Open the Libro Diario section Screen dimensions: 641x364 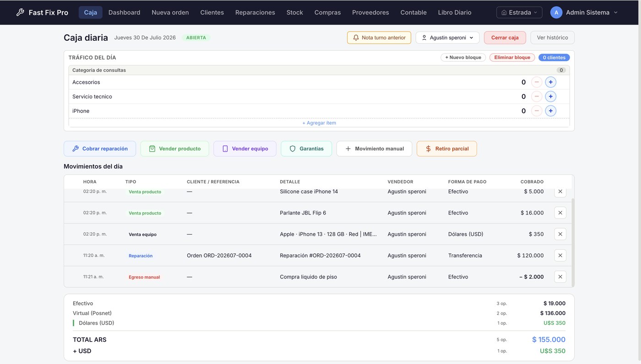pyautogui.click(x=454, y=12)
